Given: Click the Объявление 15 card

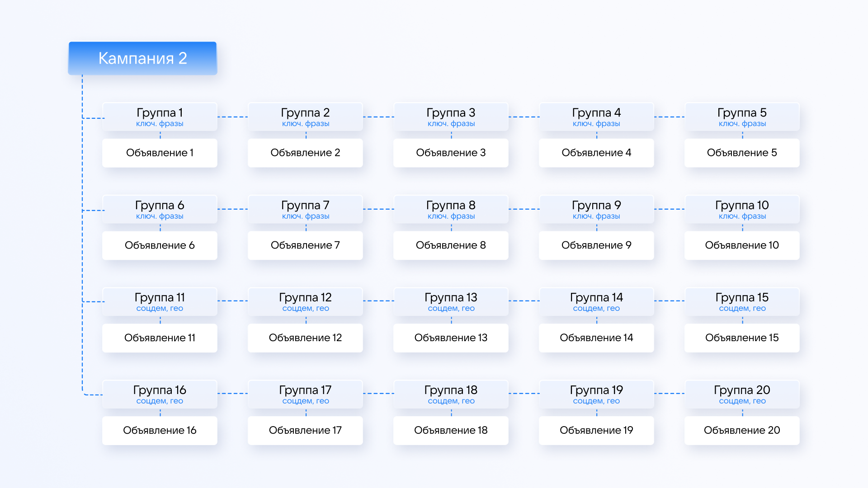Looking at the screenshot, I should (x=742, y=338).
